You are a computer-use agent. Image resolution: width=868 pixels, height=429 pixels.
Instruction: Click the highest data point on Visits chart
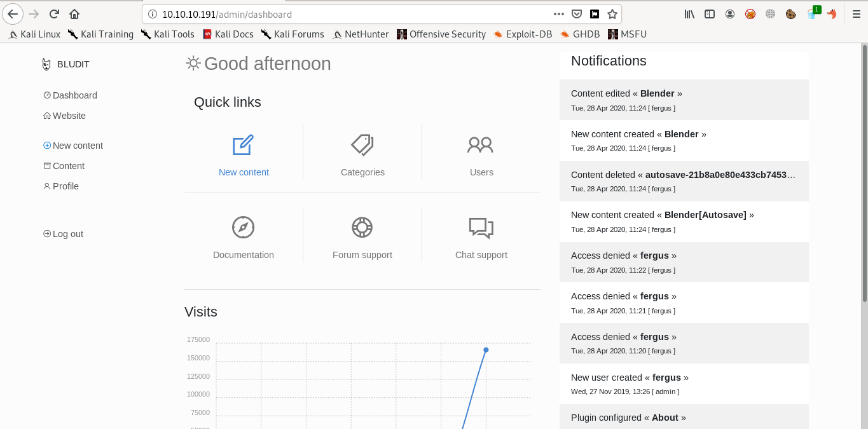point(486,350)
